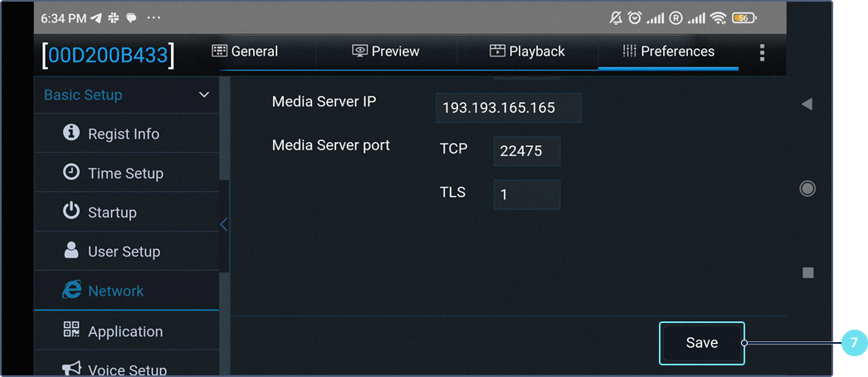Tap the Android back triangle button
The width and height of the screenshot is (868, 377).
tap(806, 104)
